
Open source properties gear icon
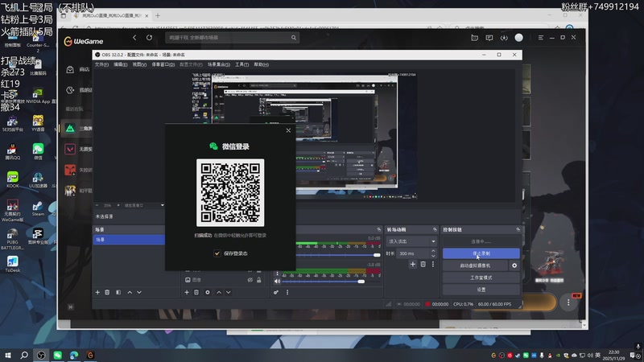pyautogui.click(x=208, y=292)
